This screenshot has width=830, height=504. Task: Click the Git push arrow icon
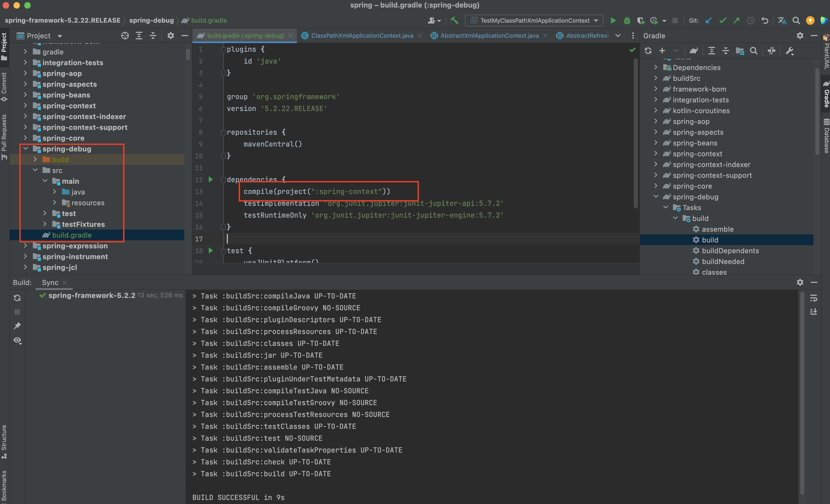[x=736, y=20]
